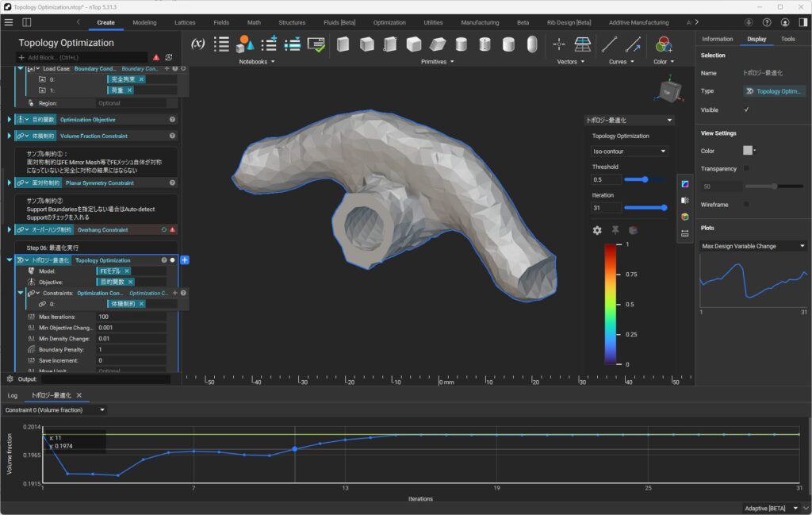
Task: Open the Log tab in bottom panel
Action: coord(13,395)
